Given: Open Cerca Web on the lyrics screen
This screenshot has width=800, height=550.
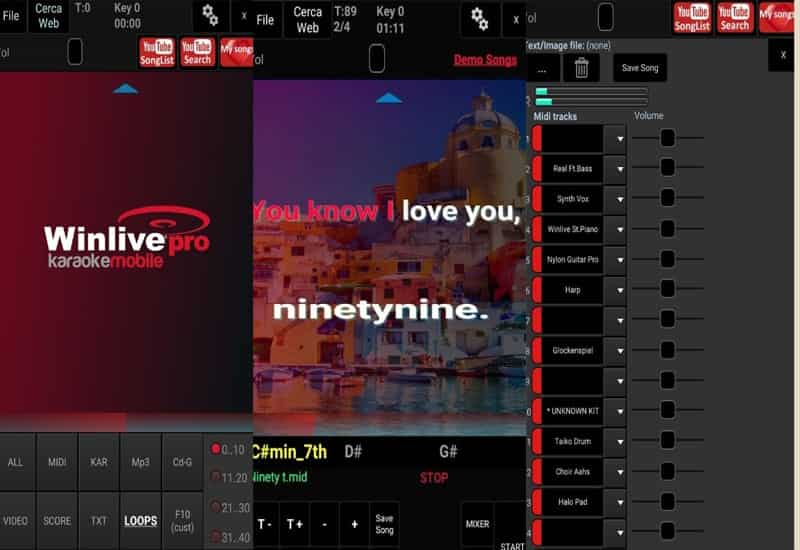Looking at the screenshot, I should 308,20.
